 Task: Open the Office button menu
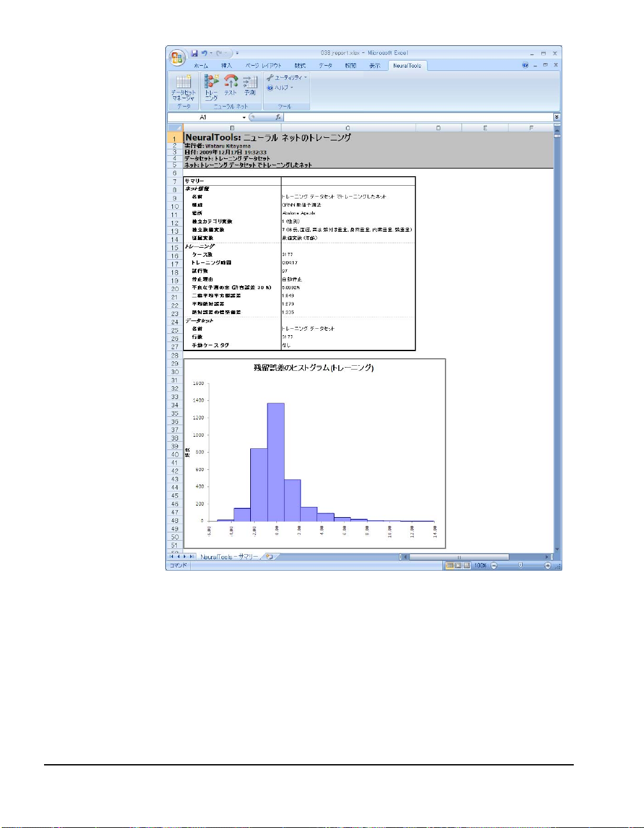tap(177, 57)
